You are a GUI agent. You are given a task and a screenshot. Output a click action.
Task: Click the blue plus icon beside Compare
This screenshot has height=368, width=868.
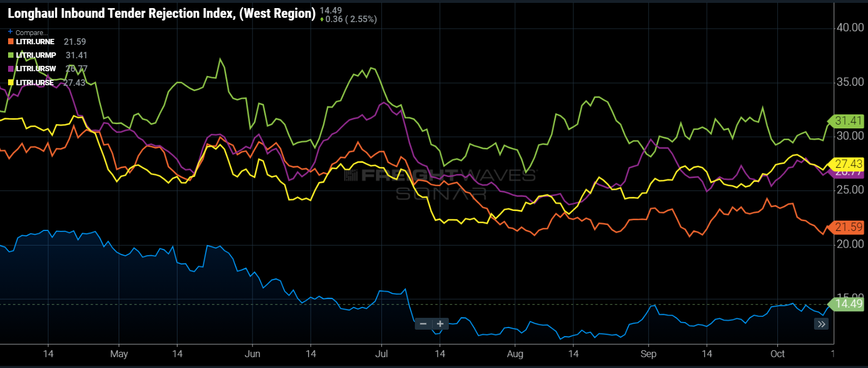(10, 32)
